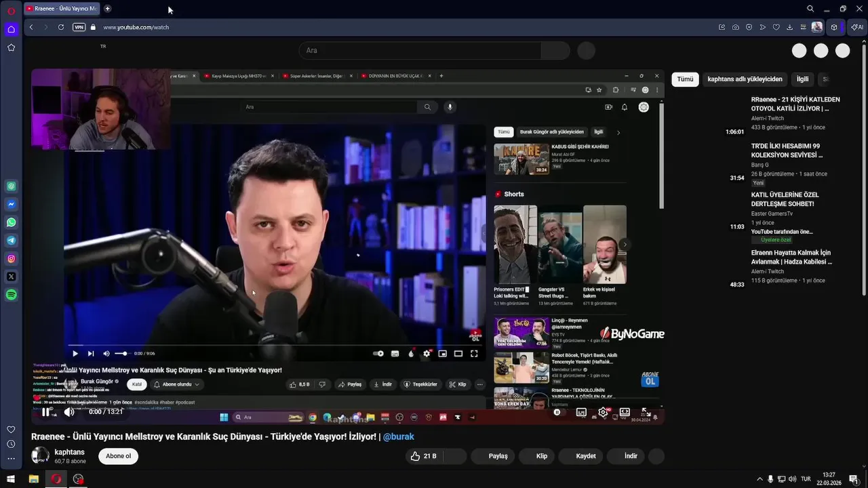Open taskbar clock showing 13:27
This screenshot has width=868, height=488.
828,479
